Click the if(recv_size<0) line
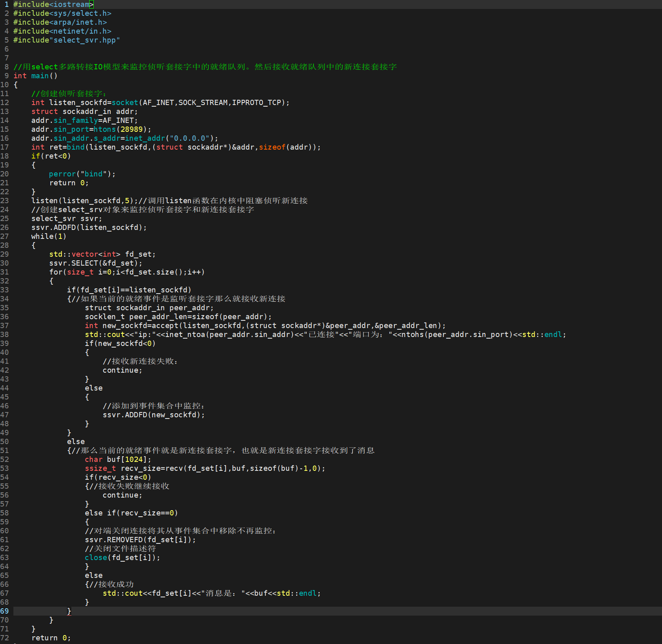The height and width of the screenshot is (644, 662). pyautogui.click(x=118, y=477)
